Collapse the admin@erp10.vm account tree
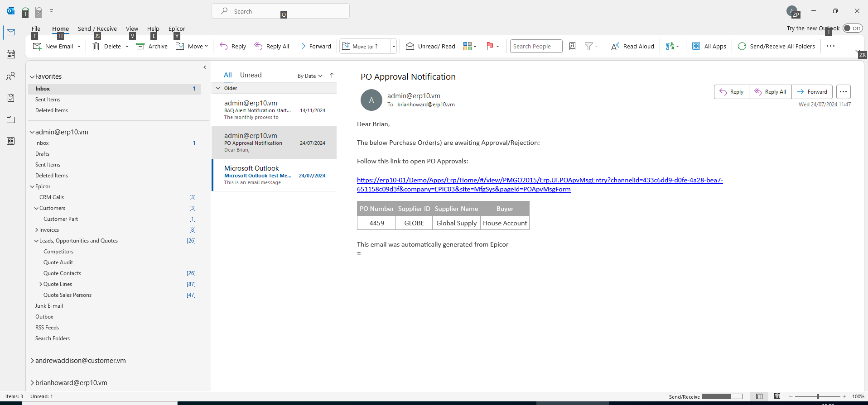868x405 pixels. click(32, 133)
